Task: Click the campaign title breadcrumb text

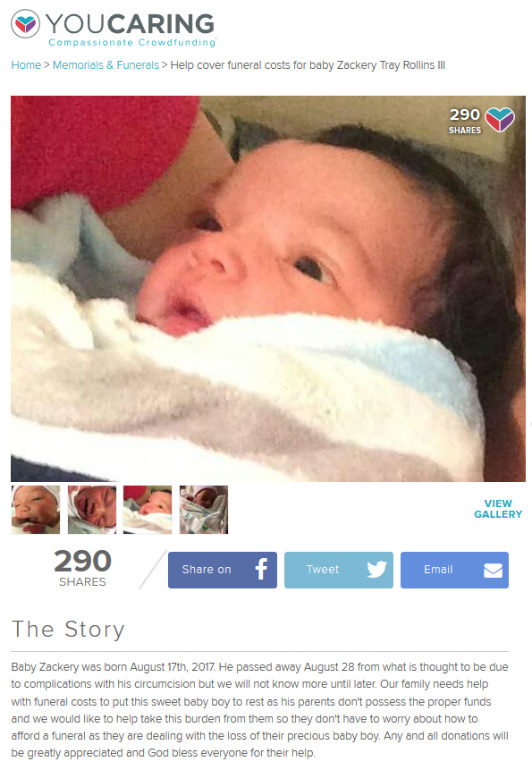Action: pos(308,64)
